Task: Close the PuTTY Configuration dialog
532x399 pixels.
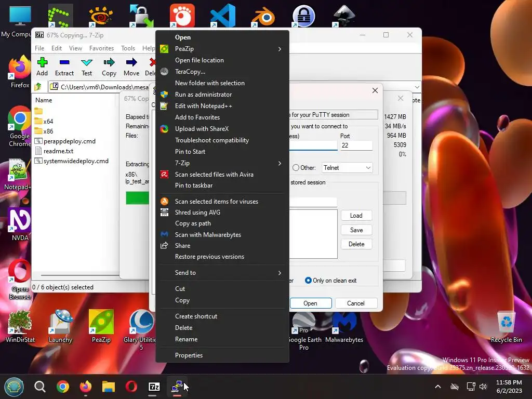Action: tap(375, 90)
